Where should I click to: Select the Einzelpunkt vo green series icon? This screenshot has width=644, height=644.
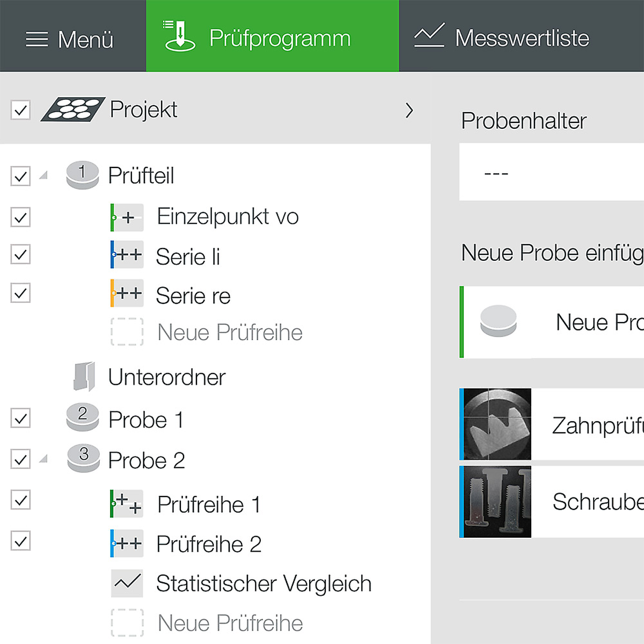127,217
